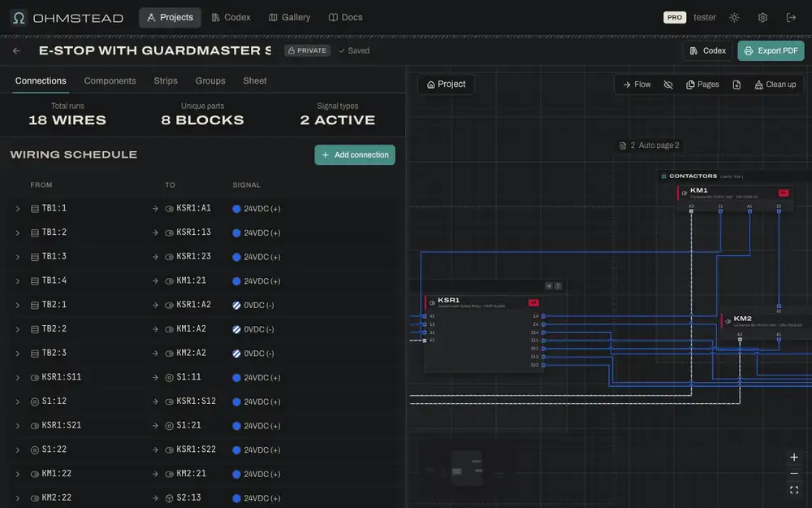Toggle the light/dark theme sun icon
The image size is (812, 508).
pyautogui.click(x=734, y=18)
